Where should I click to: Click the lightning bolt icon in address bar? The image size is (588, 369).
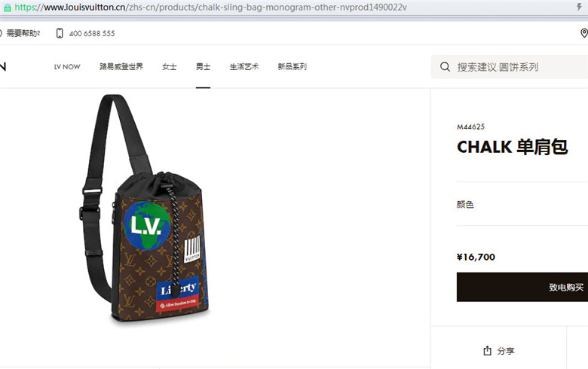click(x=580, y=7)
